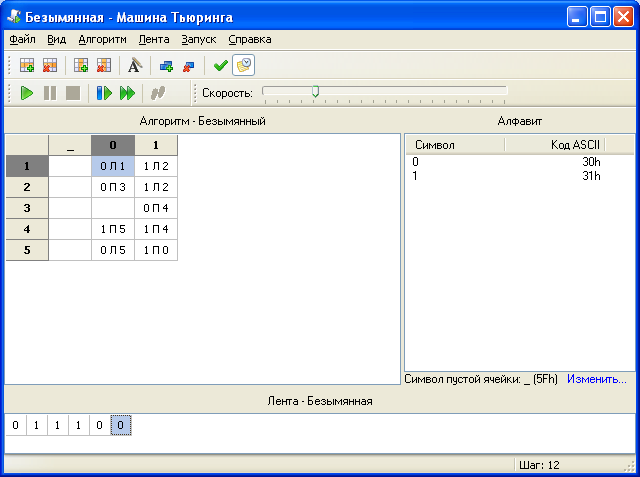
Task: Select the cell 0 П 3 in state 2
Action: click(113, 187)
